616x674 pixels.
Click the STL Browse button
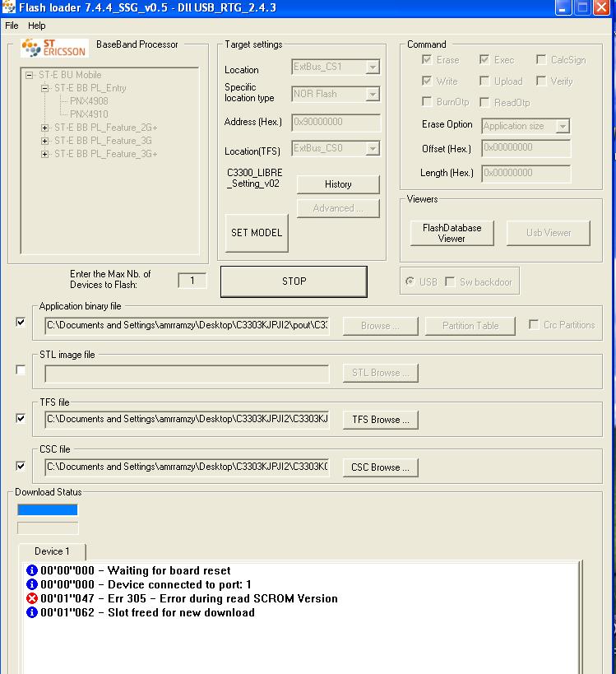(380, 373)
